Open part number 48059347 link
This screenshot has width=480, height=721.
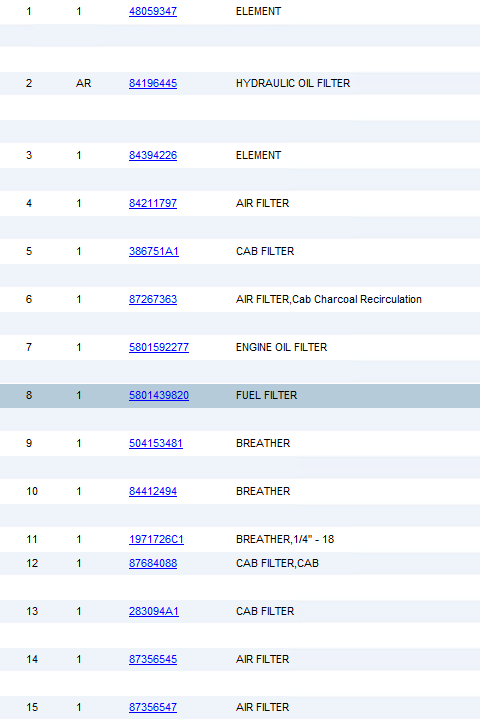coord(153,11)
